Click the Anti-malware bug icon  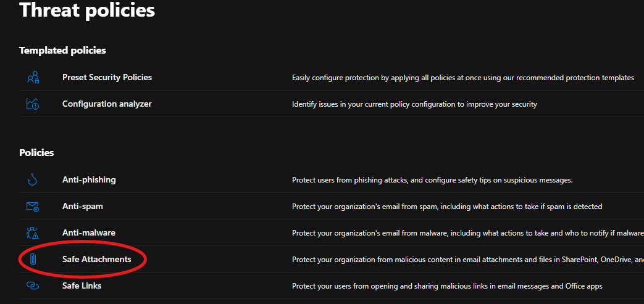pos(33,233)
